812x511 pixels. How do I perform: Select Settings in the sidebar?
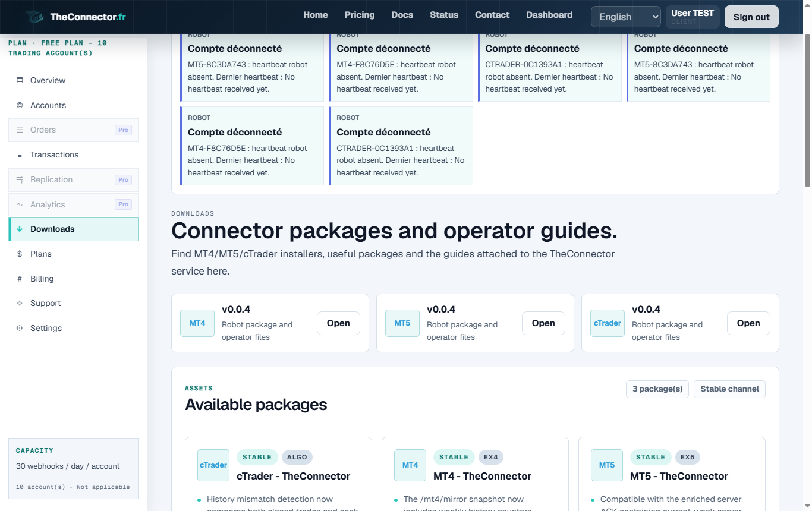point(74,328)
